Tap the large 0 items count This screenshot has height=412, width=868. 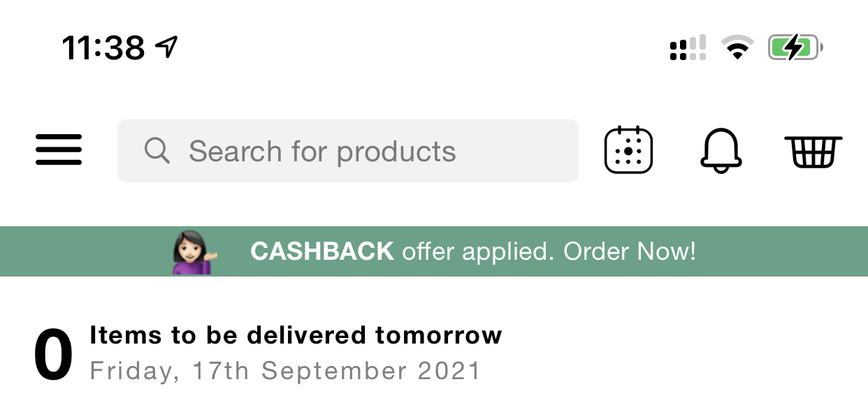pyautogui.click(x=53, y=355)
